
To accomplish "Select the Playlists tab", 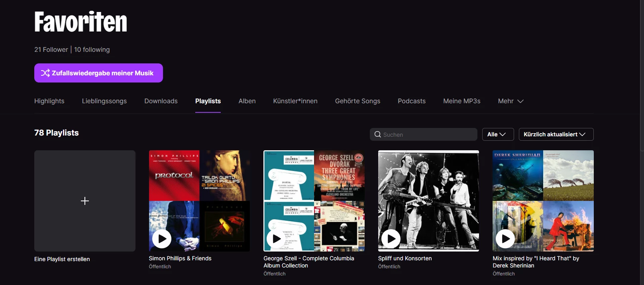I will pos(208,101).
